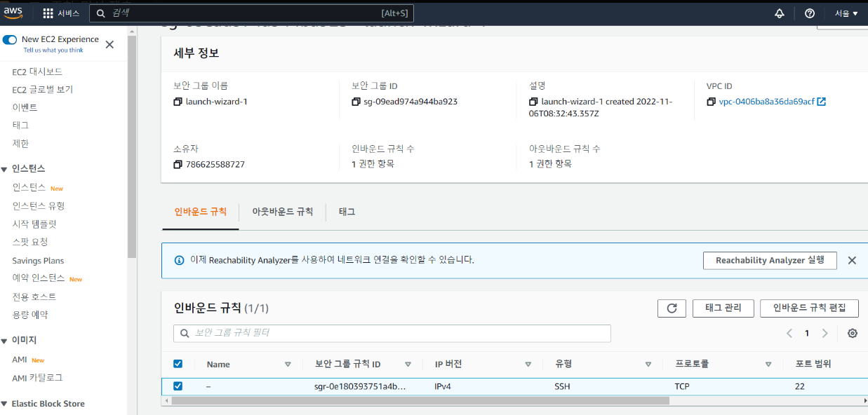Open AMI 카탈로그 in sidebar
This screenshot has height=415, width=868.
[37, 378]
